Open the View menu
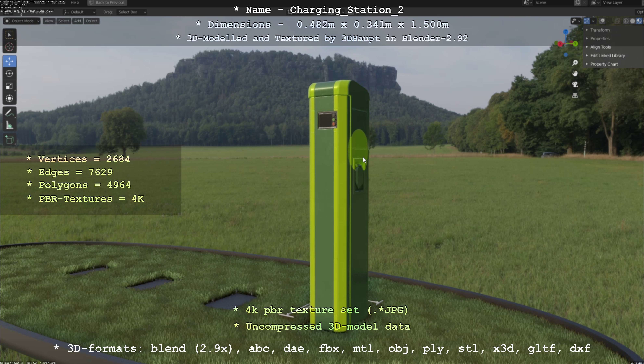This screenshot has width=644, height=364. tap(49, 21)
